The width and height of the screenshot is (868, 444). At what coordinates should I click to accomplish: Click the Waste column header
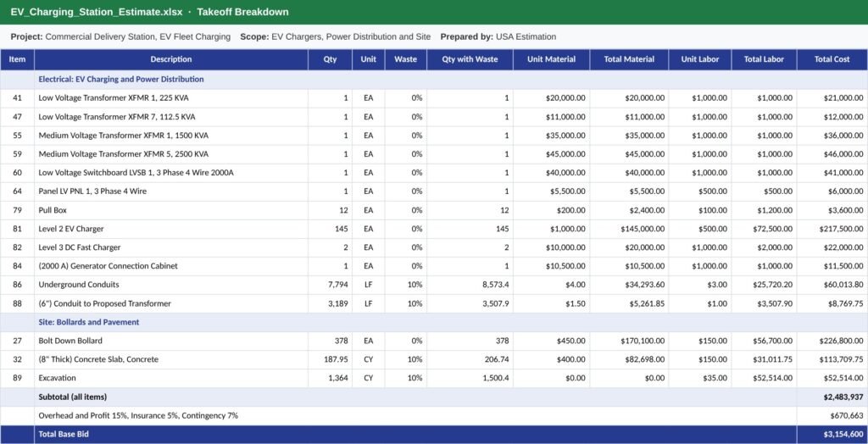(x=406, y=59)
